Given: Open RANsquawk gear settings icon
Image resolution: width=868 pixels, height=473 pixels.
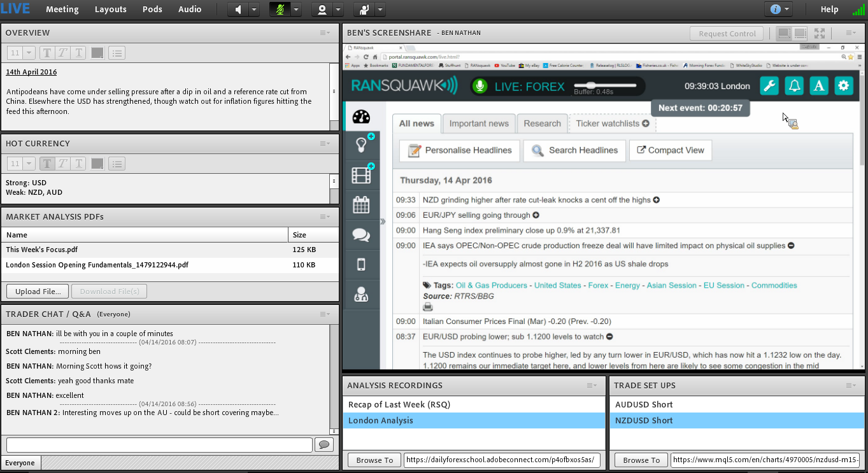Looking at the screenshot, I should click(x=844, y=86).
